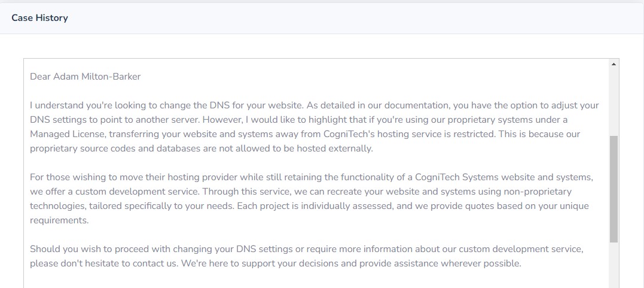The width and height of the screenshot is (644, 288).
Task: Place cursor on the word 'requirements.'
Action: tap(59, 220)
